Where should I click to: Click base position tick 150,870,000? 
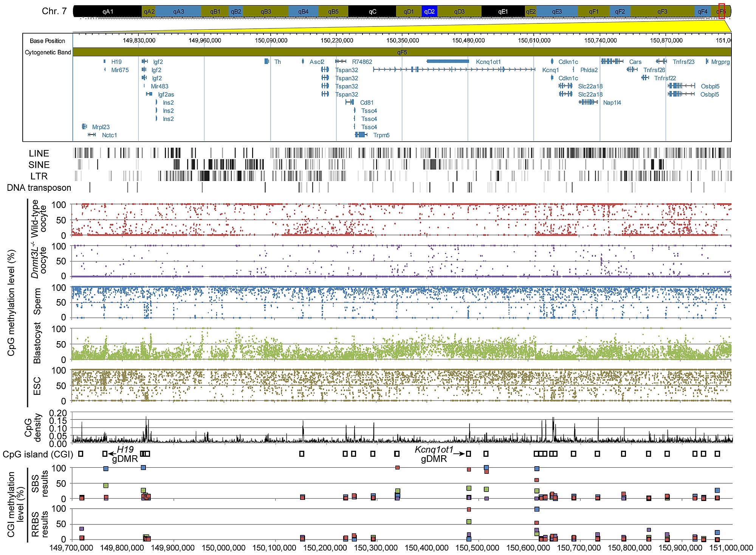click(666, 40)
